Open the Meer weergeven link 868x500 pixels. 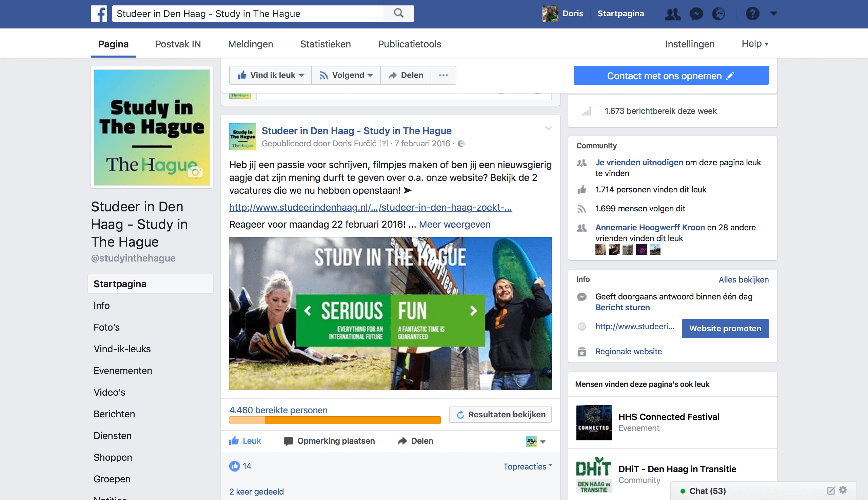coord(454,224)
